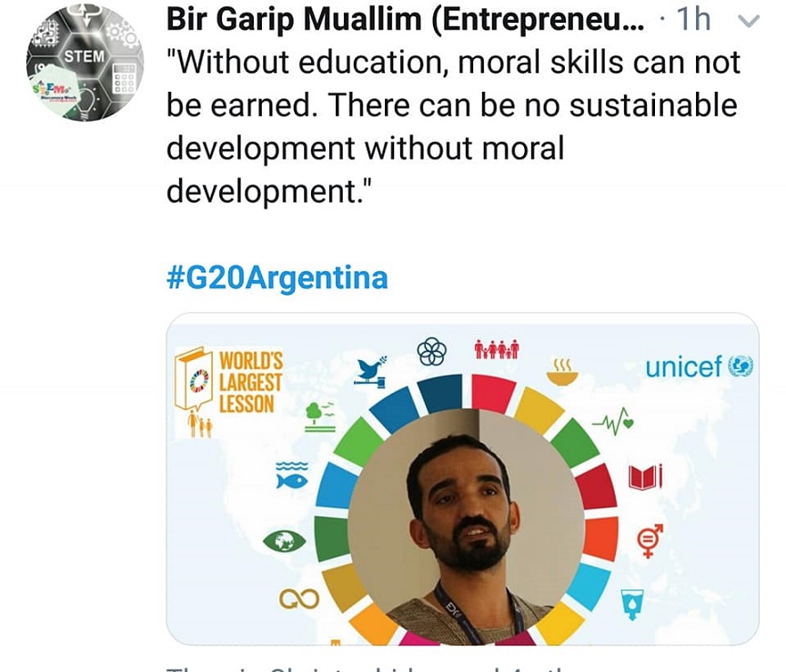
Task: Click the steaming bowl hunger icon
Action: [562, 371]
